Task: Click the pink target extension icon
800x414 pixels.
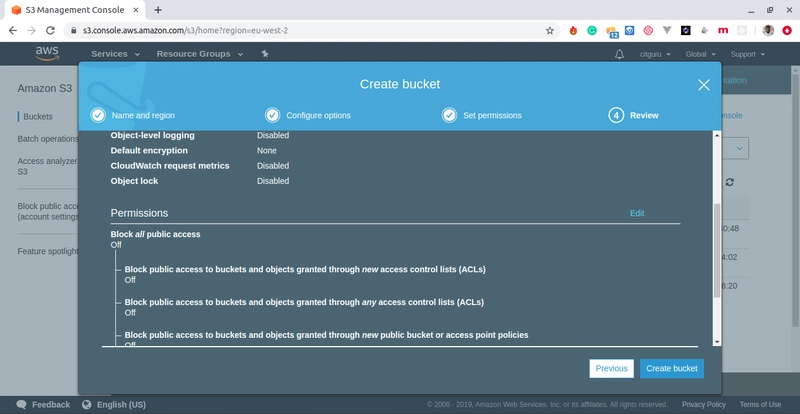Action: coord(648,31)
